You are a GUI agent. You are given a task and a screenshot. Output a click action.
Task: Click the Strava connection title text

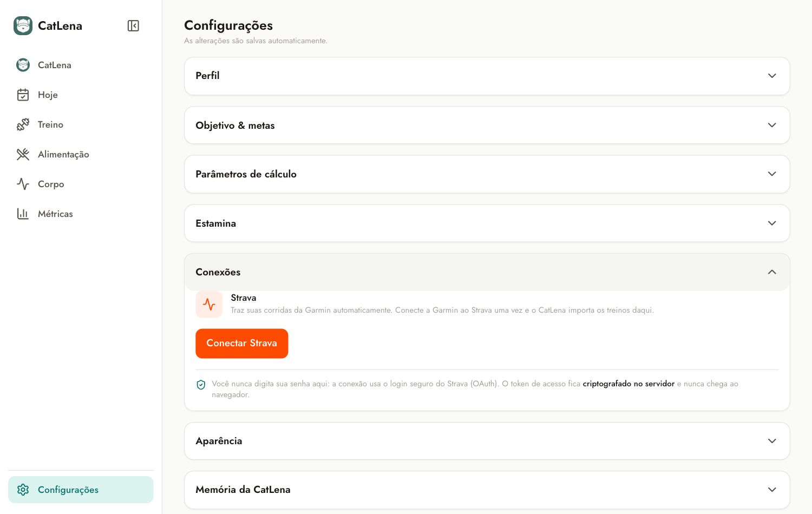point(244,298)
